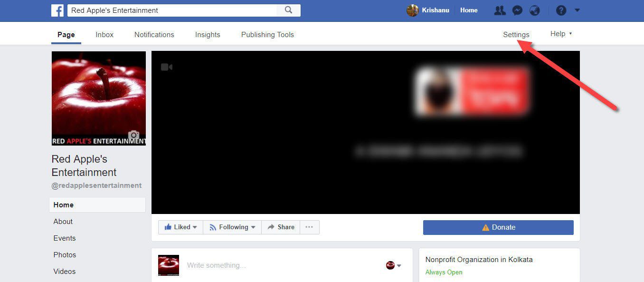Click the Donate button
The height and width of the screenshot is (282, 644).
[x=498, y=227]
